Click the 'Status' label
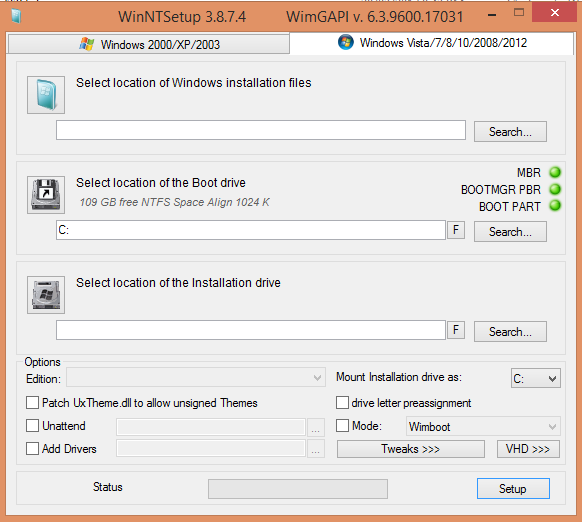The height and width of the screenshot is (522, 582). pos(108,487)
